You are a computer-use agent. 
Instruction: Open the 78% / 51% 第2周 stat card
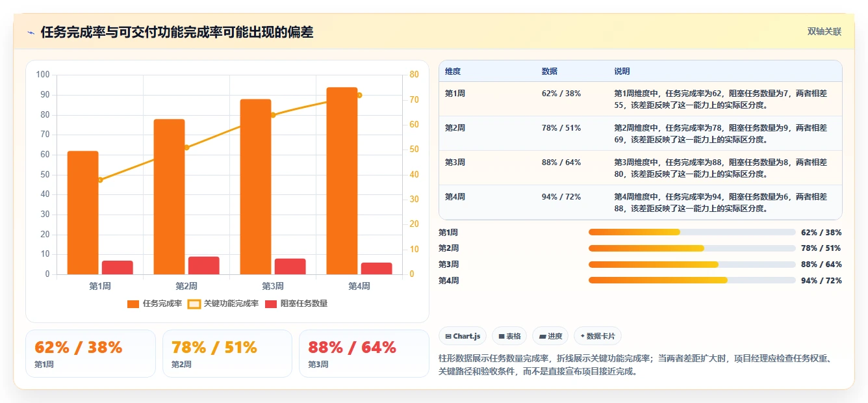point(227,354)
